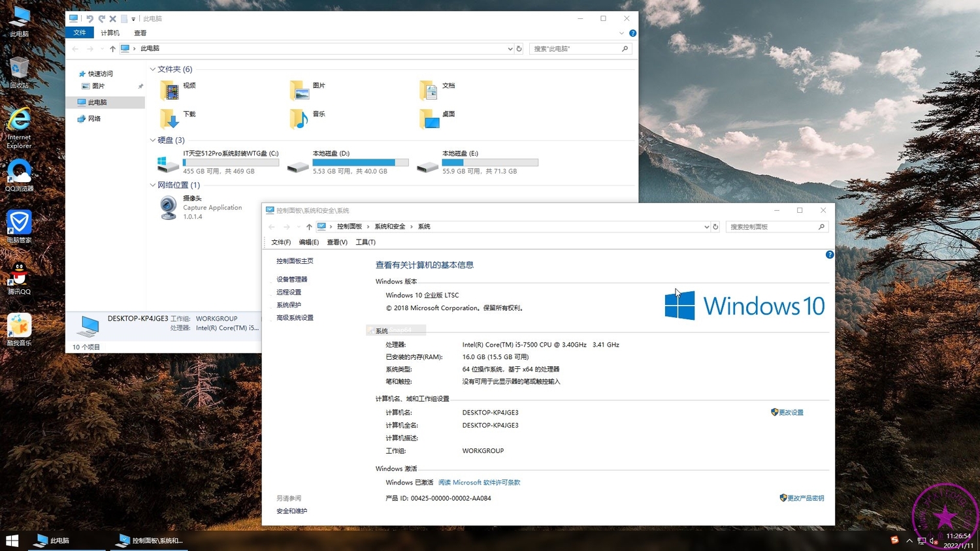Screen dimensions: 980x551
Task: Open 远程设置 link
Action: tap(289, 292)
